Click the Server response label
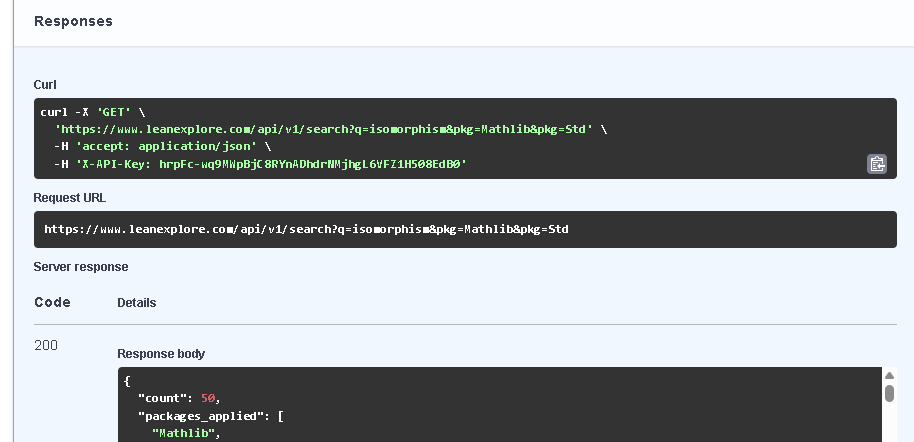The width and height of the screenshot is (914, 442). pos(81,267)
